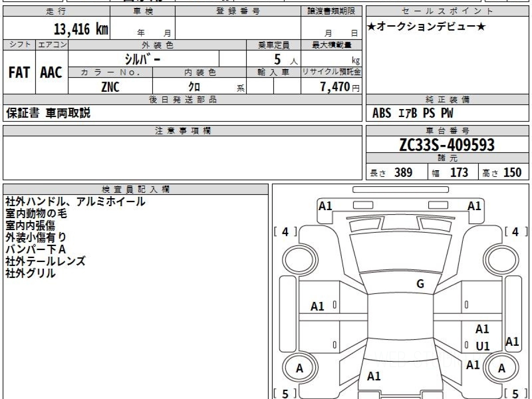The image size is (532, 399).
Task: Click the 保証書 車両取説 entry
Action: [x=48, y=113]
